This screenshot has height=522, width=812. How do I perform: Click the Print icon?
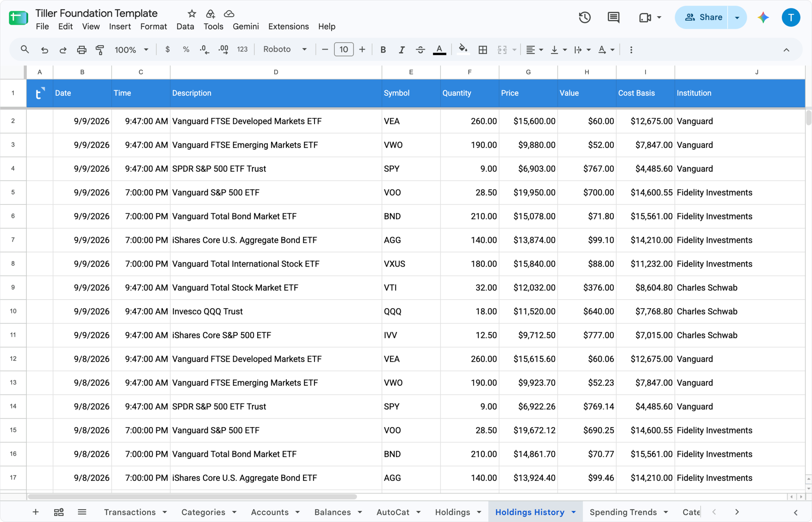pos(82,49)
